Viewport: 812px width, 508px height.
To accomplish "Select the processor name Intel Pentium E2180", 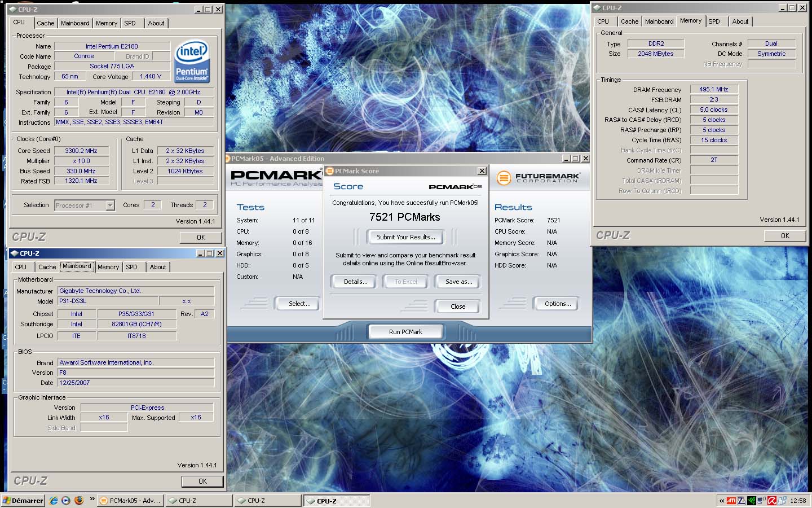I will pos(112,46).
